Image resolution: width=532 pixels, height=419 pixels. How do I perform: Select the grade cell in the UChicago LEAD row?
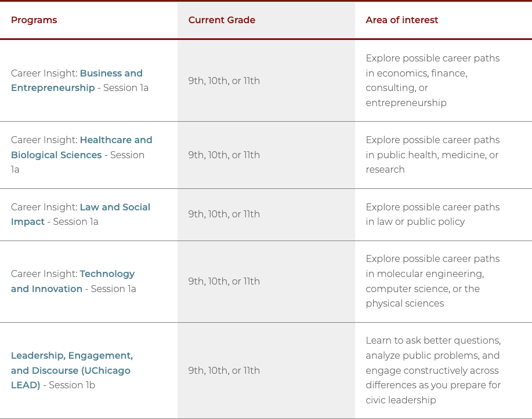224,371
